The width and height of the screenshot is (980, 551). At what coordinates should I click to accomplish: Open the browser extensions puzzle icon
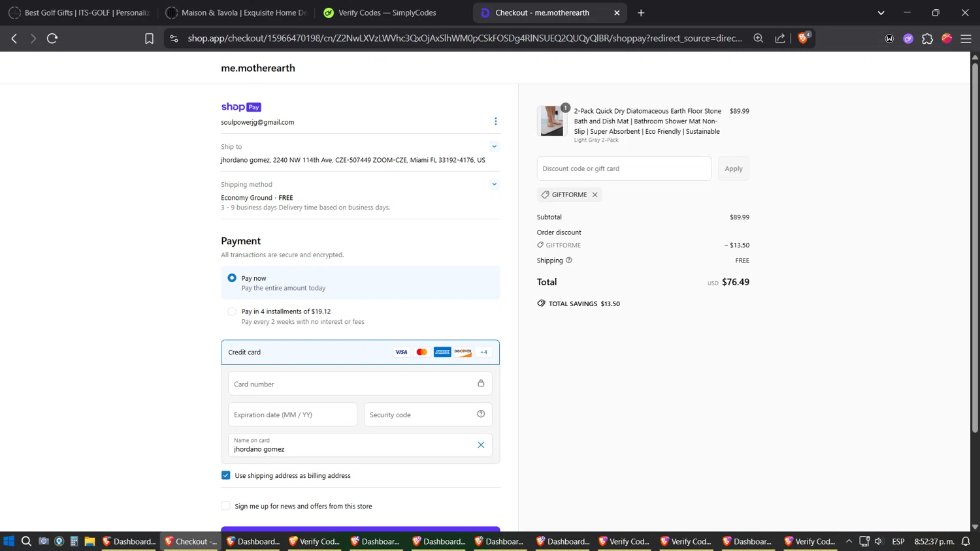point(927,39)
